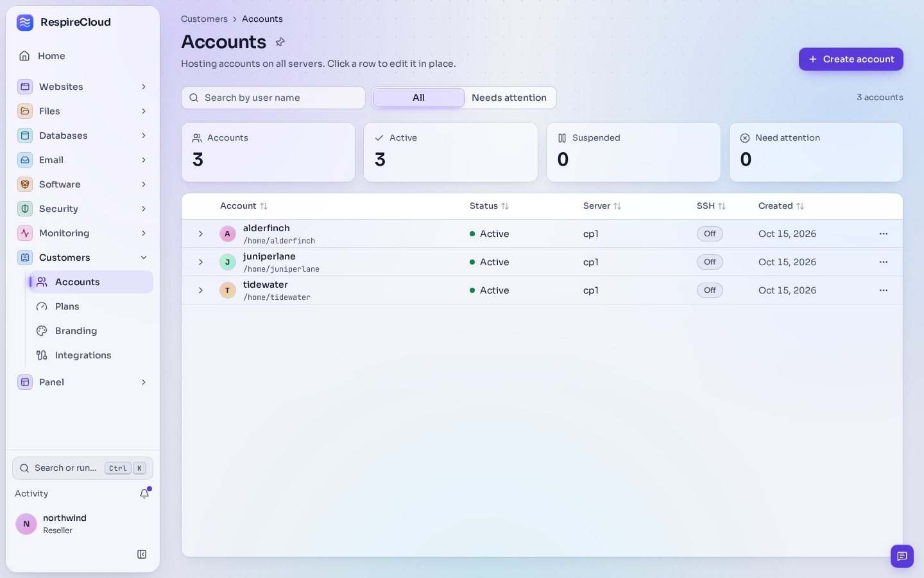Click the Suspended summary card

633,152
